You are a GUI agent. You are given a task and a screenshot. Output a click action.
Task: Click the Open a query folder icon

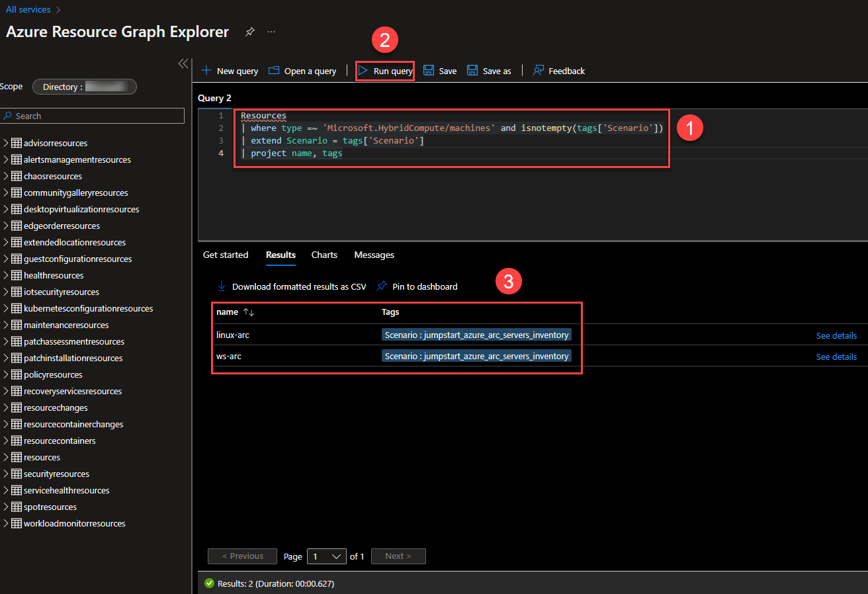tap(273, 71)
